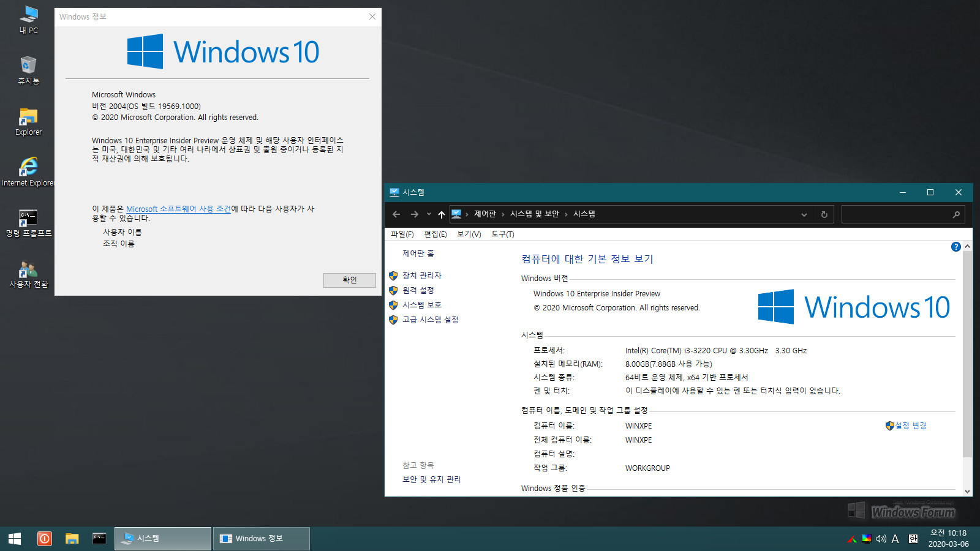Open the 편집(E) menu
Image resolution: width=980 pixels, height=551 pixels.
(435, 234)
